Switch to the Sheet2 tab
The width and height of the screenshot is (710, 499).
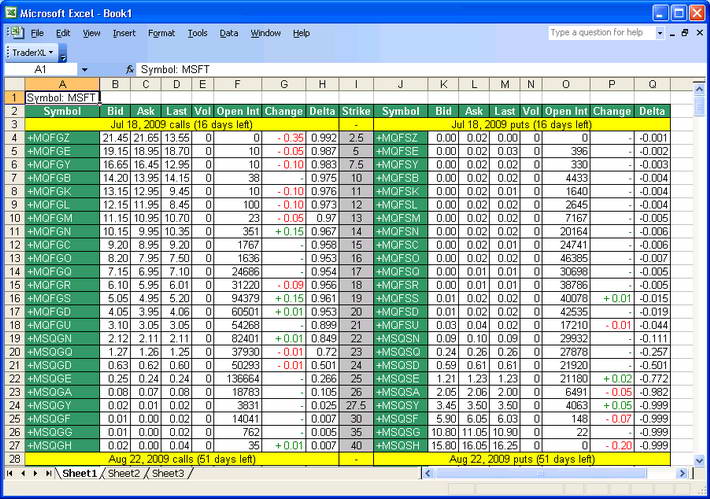pyautogui.click(x=124, y=474)
